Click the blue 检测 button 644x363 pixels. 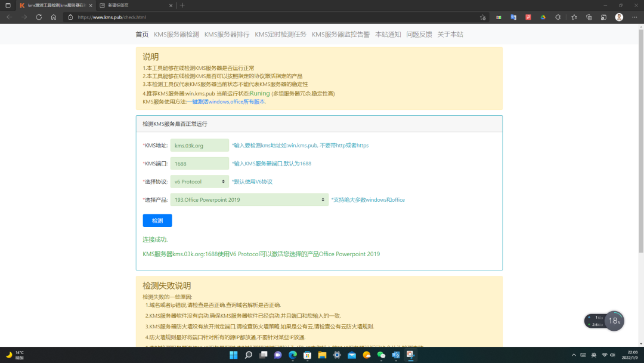[157, 220]
